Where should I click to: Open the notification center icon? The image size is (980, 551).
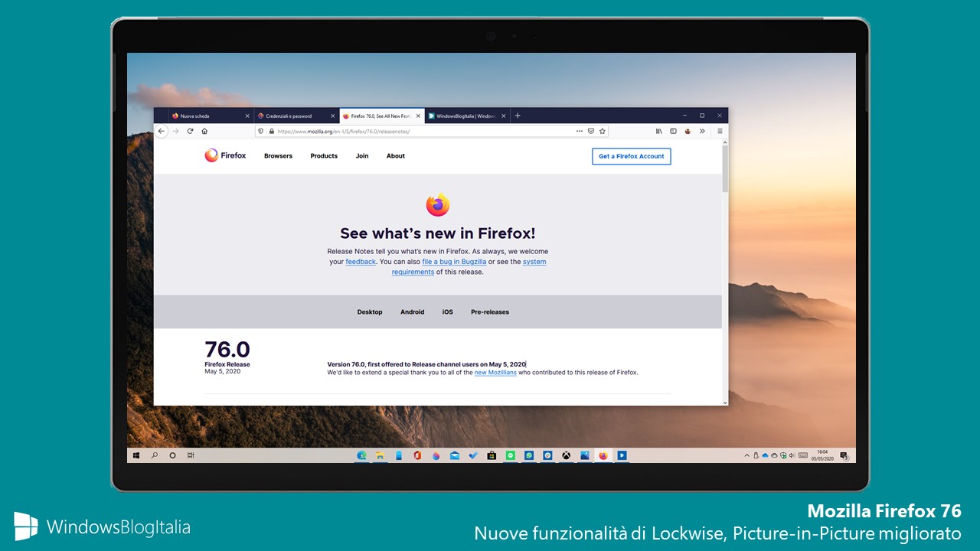coord(844,455)
